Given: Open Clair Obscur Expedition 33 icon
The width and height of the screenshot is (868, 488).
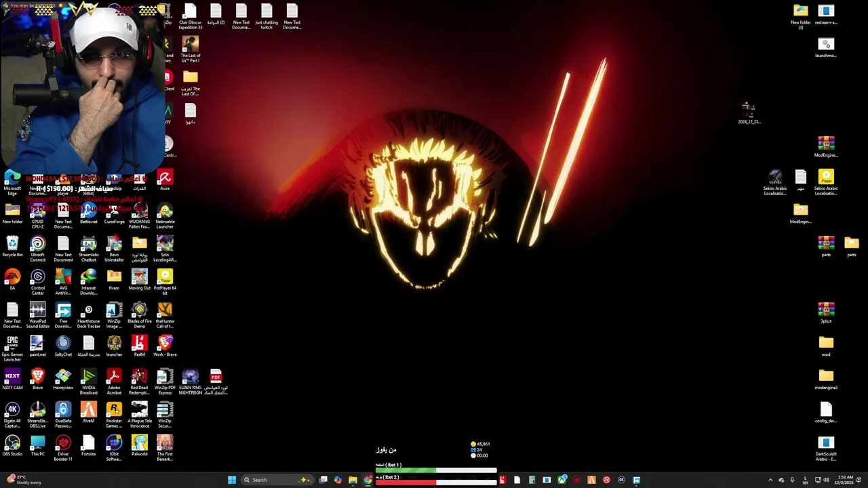Looking at the screenshot, I should click(191, 16).
